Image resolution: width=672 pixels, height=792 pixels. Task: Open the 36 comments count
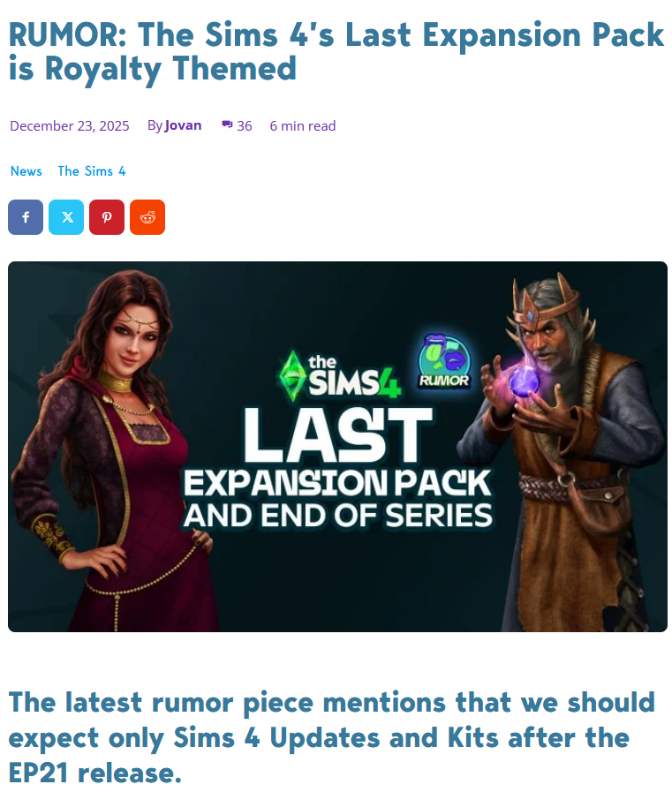point(245,125)
